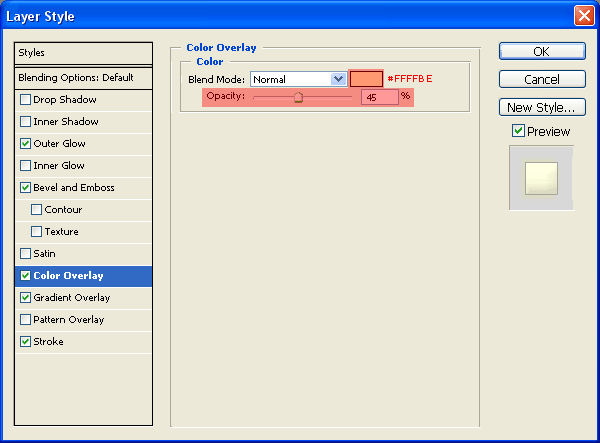This screenshot has height=443, width=600.
Task: Click the OK button
Action: 542,51
